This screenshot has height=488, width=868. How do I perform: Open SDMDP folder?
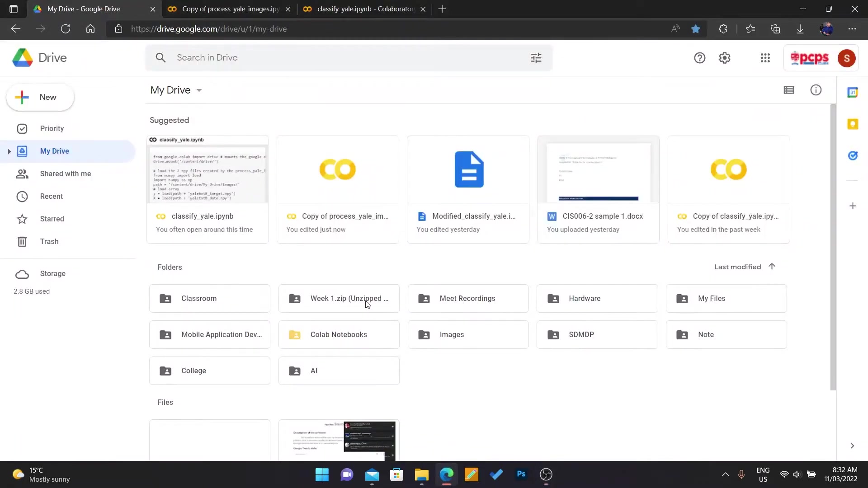tap(597, 335)
